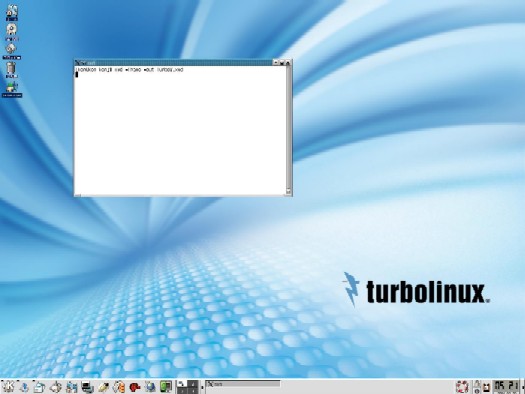This screenshot has width=525, height=394.
Task: Open the globe web browser icon
Action: [x=150, y=387]
